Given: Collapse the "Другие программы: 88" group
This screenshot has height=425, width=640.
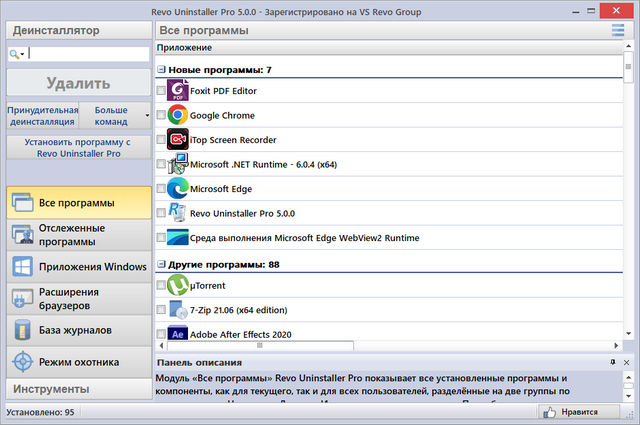Looking at the screenshot, I should point(161,265).
